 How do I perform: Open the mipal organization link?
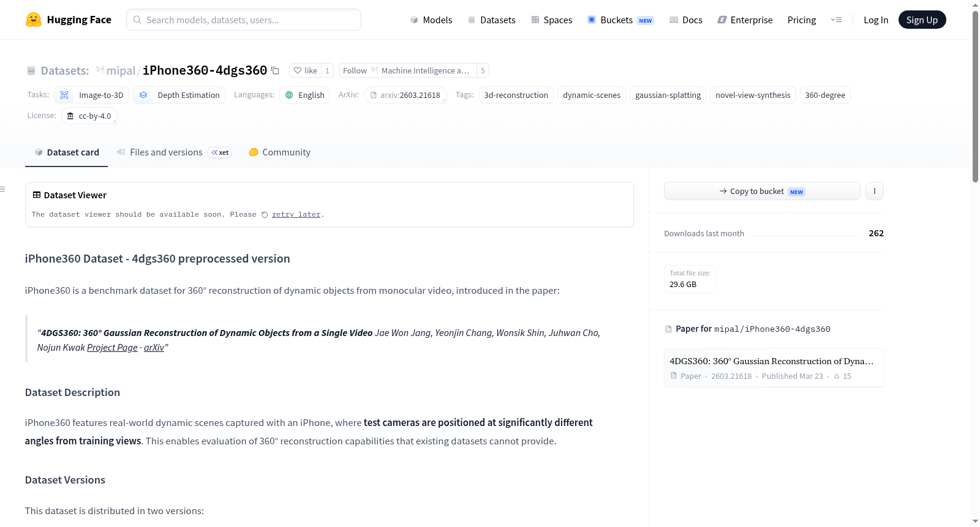(x=121, y=71)
